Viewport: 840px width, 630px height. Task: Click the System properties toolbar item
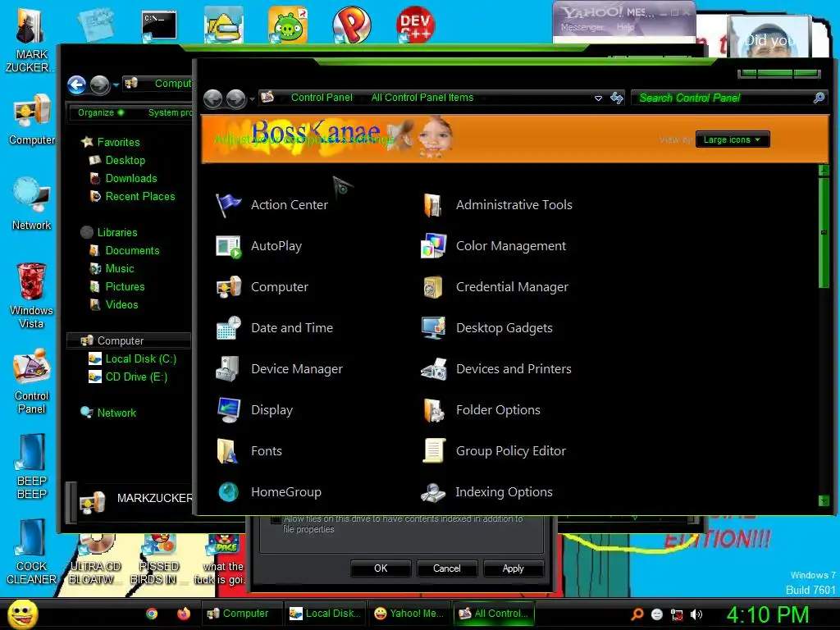169,112
